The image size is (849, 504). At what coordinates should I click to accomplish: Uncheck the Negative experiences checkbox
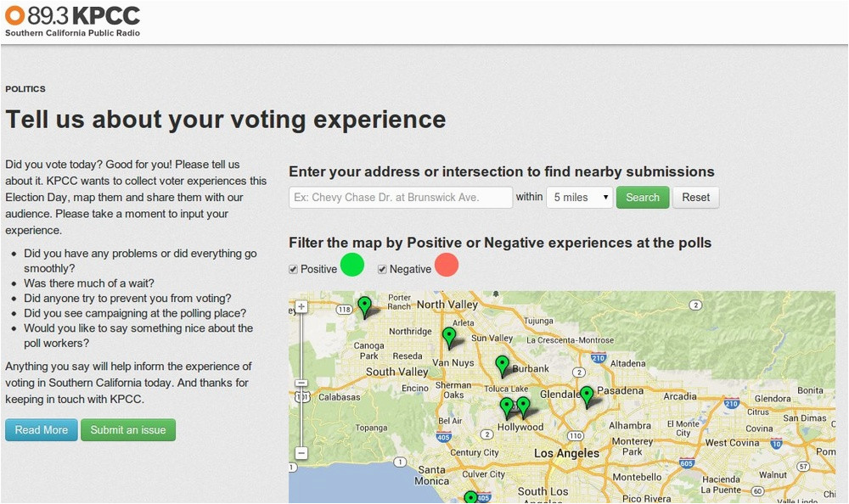[382, 269]
